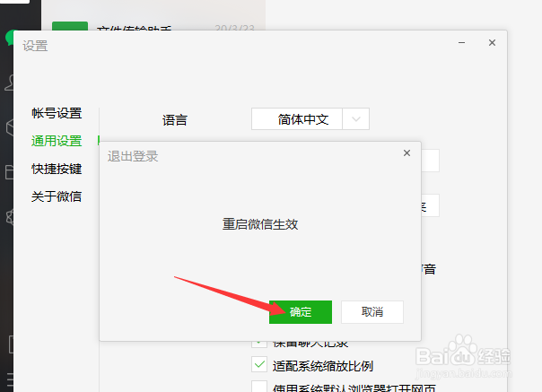The width and height of the screenshot is (542, 392).
Task: Open 帐号设置 settings section
Action: click(57, 113)
